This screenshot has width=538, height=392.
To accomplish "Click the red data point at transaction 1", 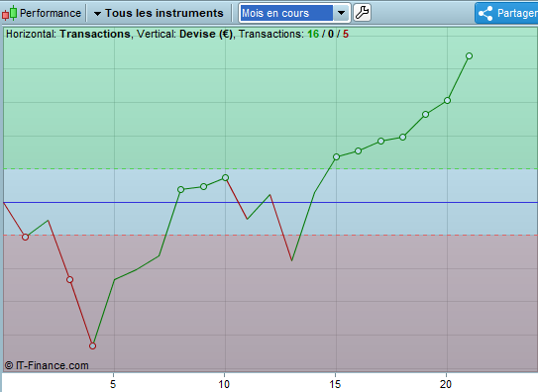I will click(25, 237).
